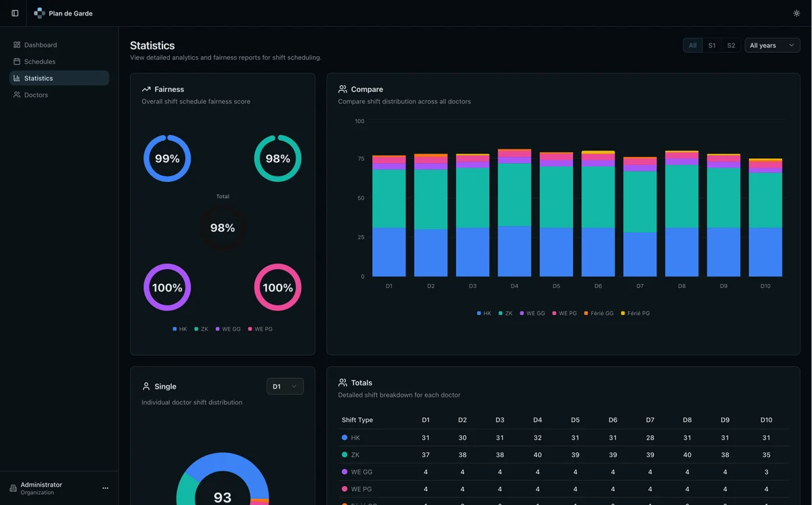Switch theme with the sun icon

(796, 14)
